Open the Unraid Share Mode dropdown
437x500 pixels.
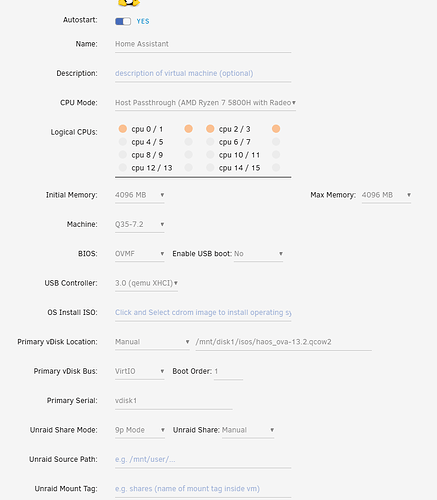(140, 430)
